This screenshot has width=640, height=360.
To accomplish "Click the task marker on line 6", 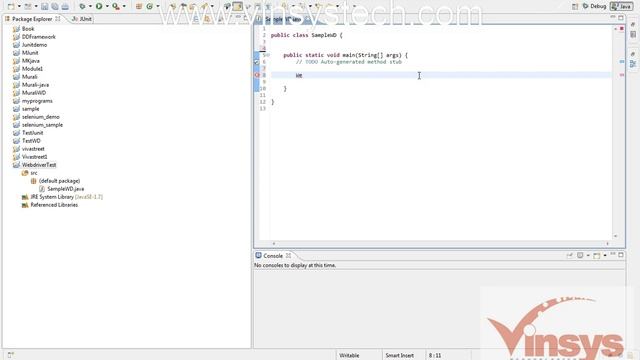I will (257, 62).
